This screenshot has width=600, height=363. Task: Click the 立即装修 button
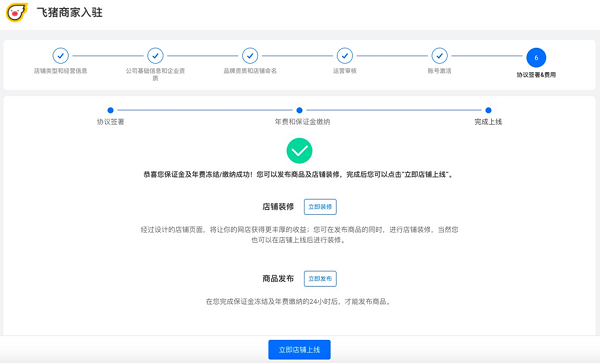pyautogui.click(x=320, y=207)
